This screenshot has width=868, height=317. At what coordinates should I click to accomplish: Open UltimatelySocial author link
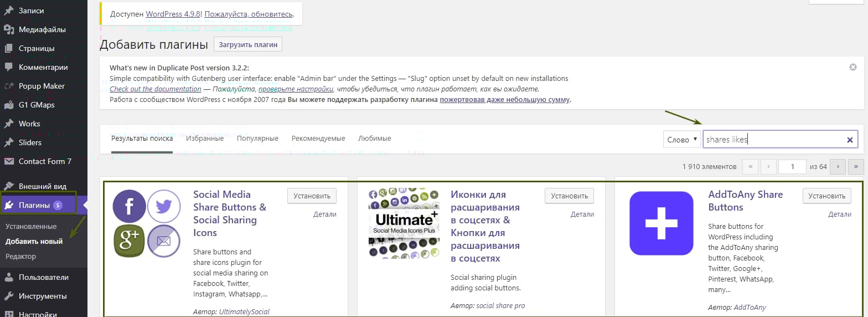point(244,312)
